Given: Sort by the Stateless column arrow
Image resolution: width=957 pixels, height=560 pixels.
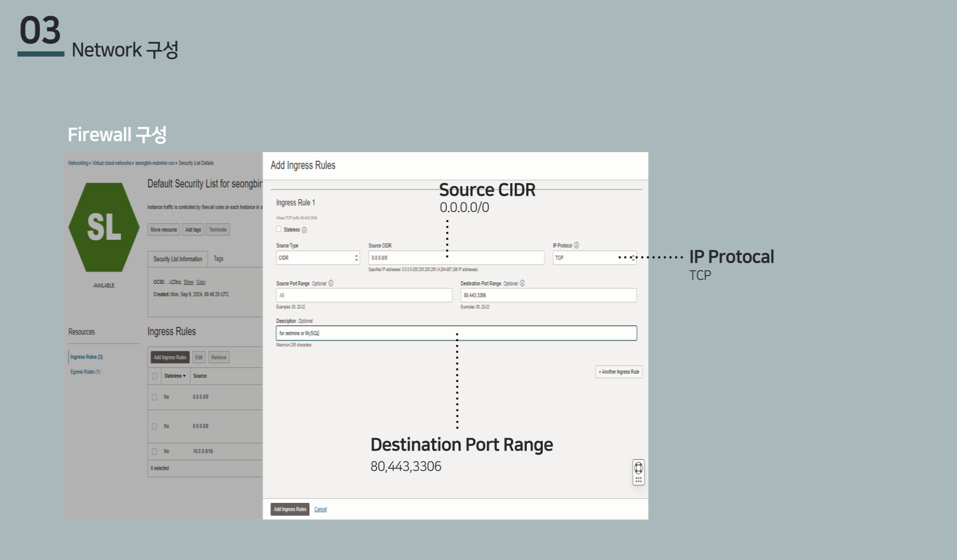Looking at the screenshot, I should point(184,376).
